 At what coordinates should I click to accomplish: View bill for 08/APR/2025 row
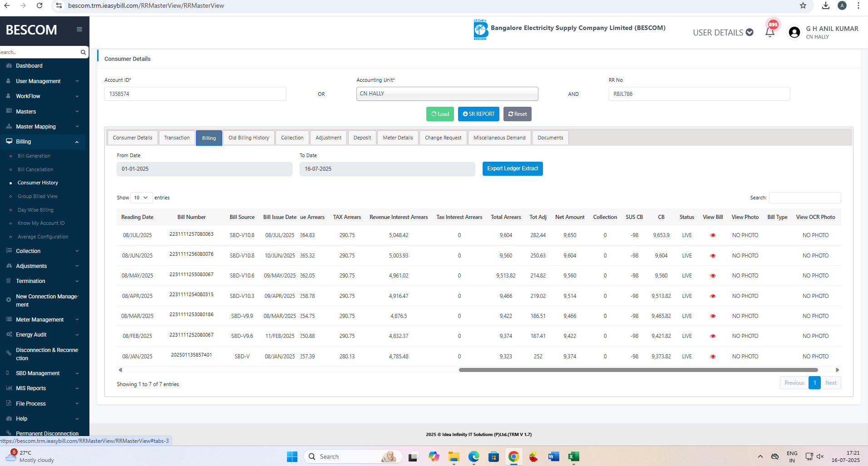click(x=713, y=296)
